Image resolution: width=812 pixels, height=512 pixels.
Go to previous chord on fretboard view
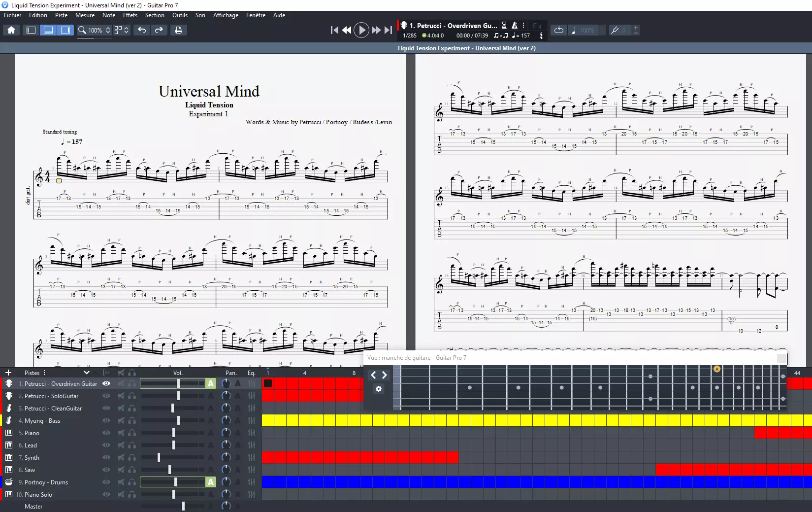373,375
